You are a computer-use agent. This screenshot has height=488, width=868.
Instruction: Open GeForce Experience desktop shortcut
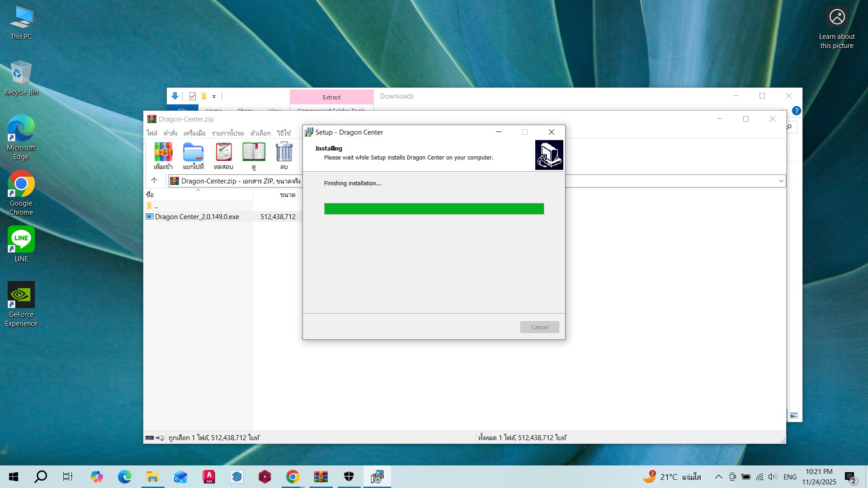(x=21, y=295)
